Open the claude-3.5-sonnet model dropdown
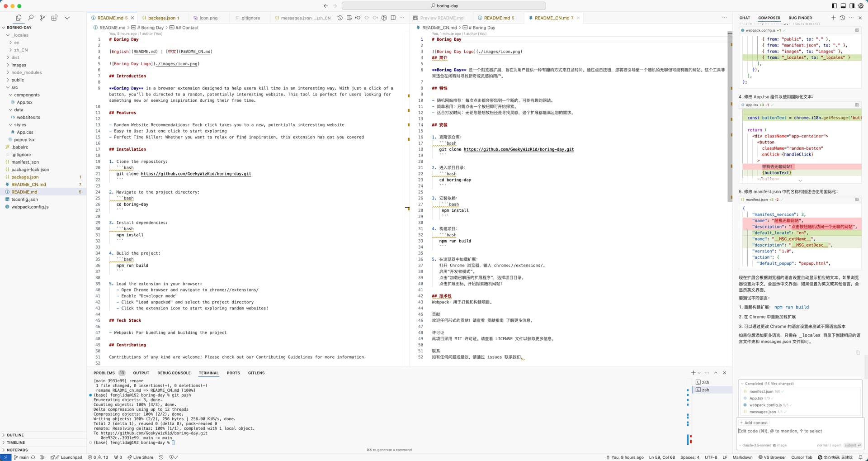The height and width of the screenshot is (461, 868). (755, 445)
